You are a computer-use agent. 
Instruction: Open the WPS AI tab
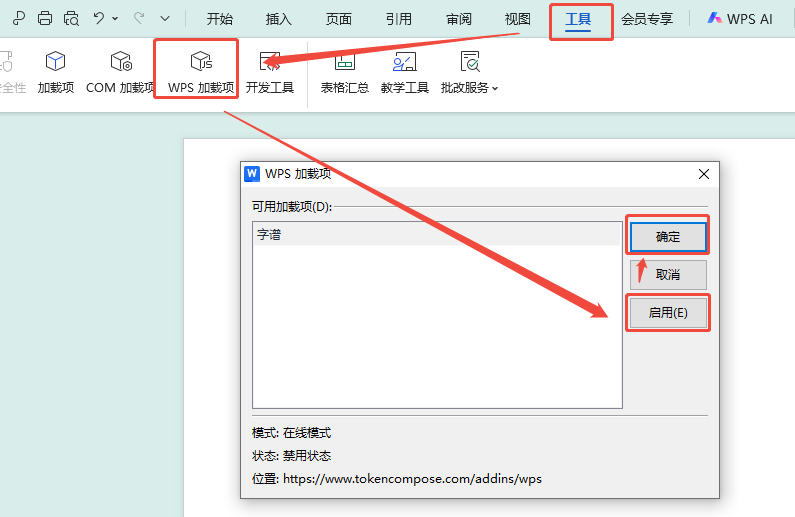click(x=739, y=18)
